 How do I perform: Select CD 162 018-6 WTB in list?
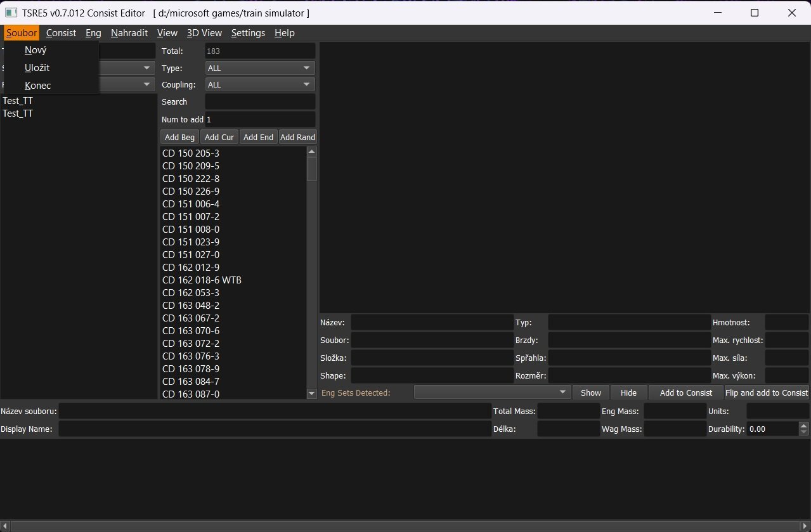(x=202, y=280)
